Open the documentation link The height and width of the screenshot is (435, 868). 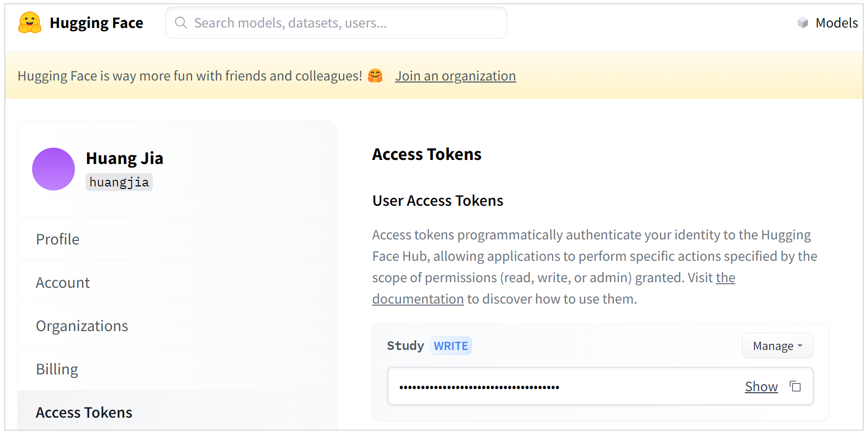coord(418,299)
